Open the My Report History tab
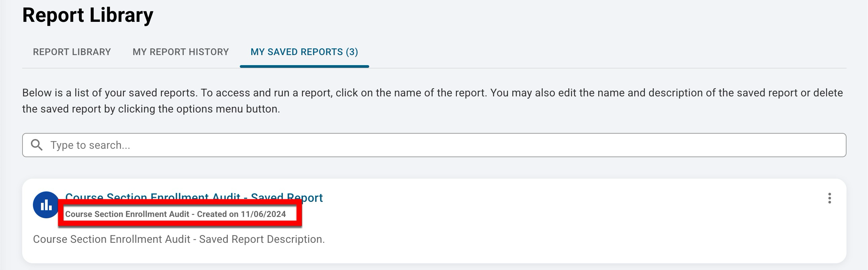 [x=181, y=52]
